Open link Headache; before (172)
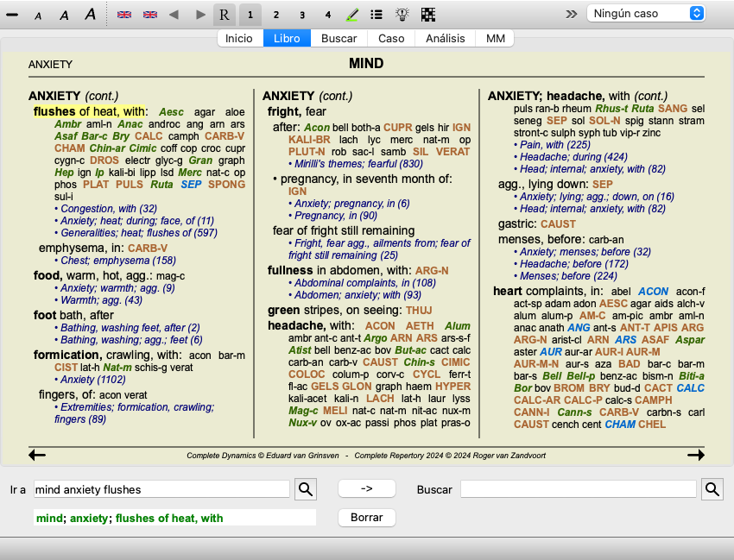This screenshot has width=734, height=560. 574,264
